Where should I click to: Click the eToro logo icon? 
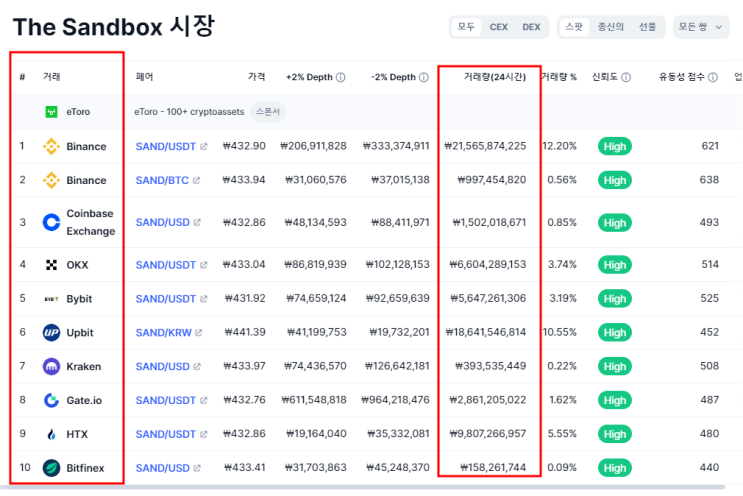(x=51, y=112)
